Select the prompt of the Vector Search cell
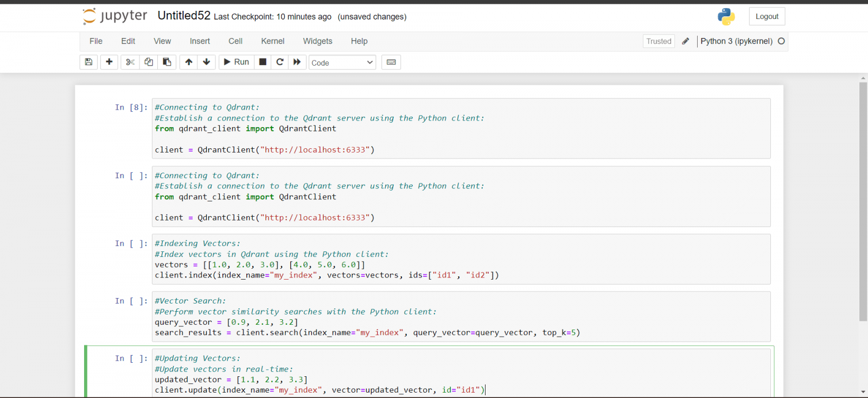The height and width of the screenshot is (398, 868). tap(131, 301)
